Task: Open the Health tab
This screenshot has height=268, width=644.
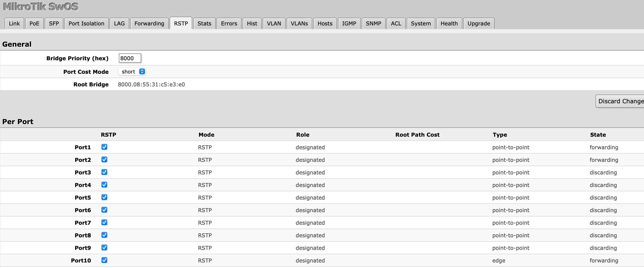Action: pyautogui.click(x=449, y=23)
